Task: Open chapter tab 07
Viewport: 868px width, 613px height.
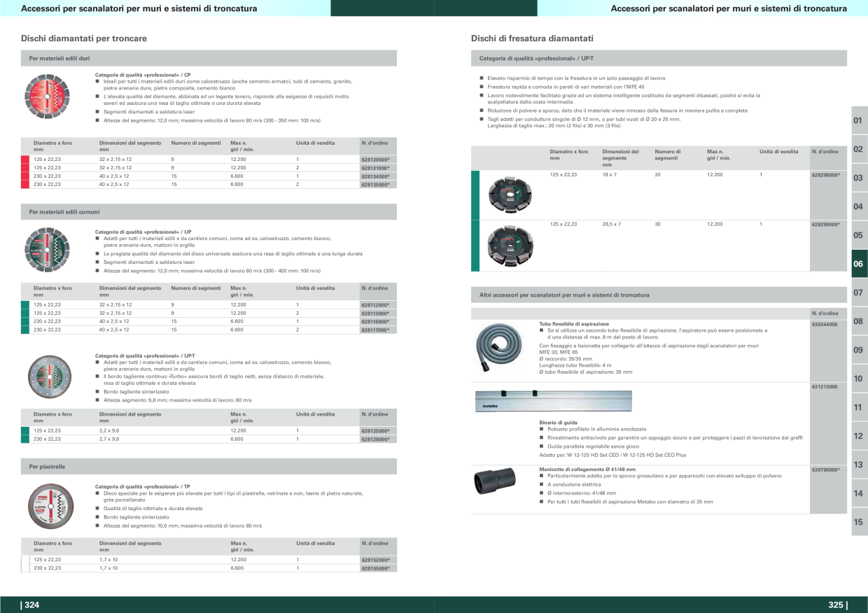Action: coord(859,293)
